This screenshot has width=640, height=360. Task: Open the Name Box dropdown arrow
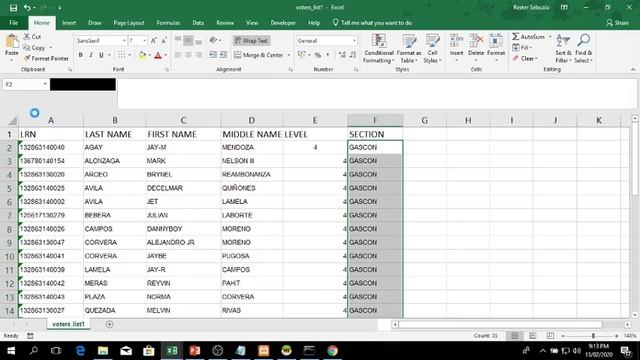tap(45, 84)
